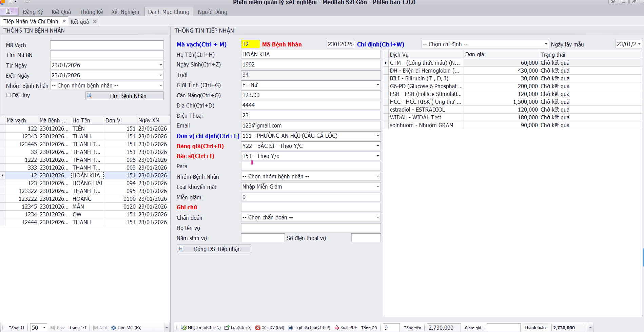The width and height of the screenshot is (644, 332).
Task: Click the list icon on Đóng DS Tiếp nhận
Action: point(181,249)
